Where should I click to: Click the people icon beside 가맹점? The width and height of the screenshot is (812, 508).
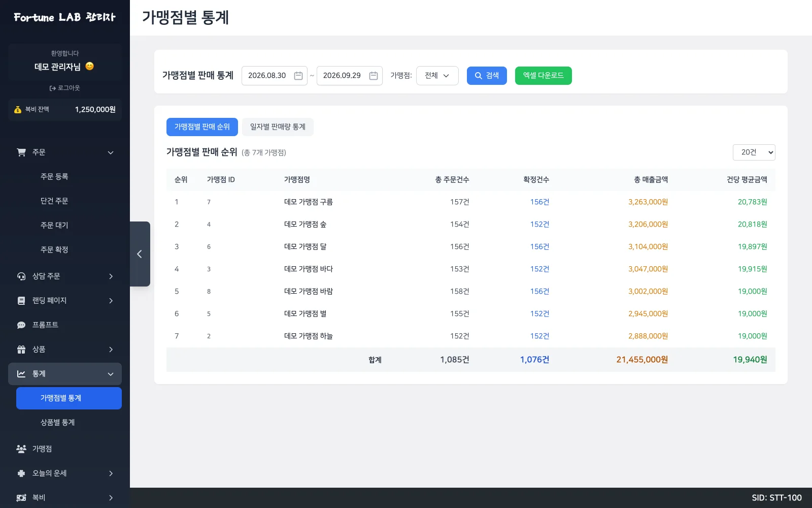click(21, 449)
